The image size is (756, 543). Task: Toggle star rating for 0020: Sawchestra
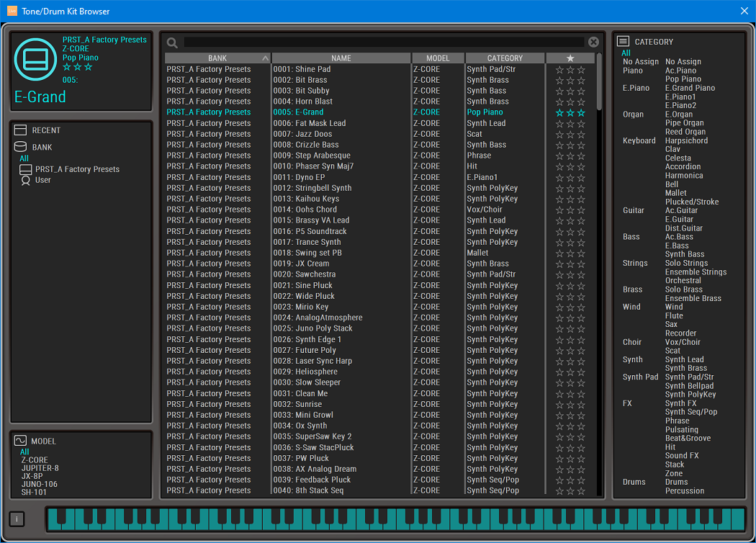pyautogui.click(x=570, y=274)
